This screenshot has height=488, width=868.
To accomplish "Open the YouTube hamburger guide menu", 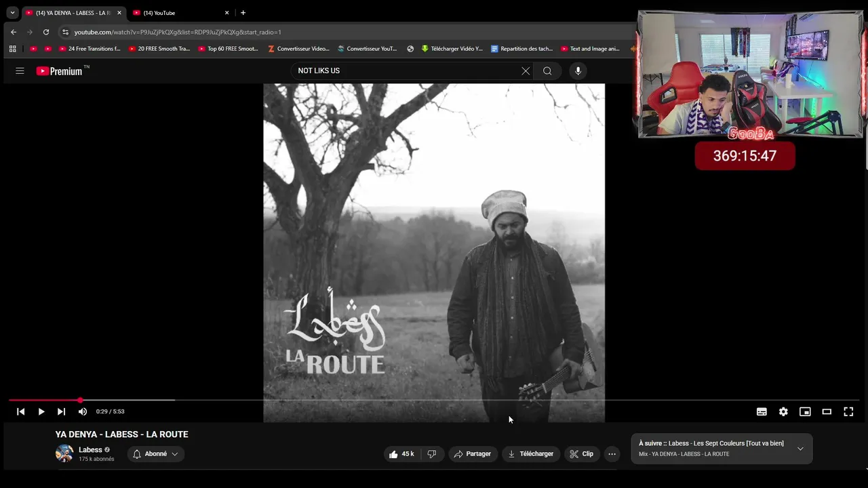I will tap(20, 71).
